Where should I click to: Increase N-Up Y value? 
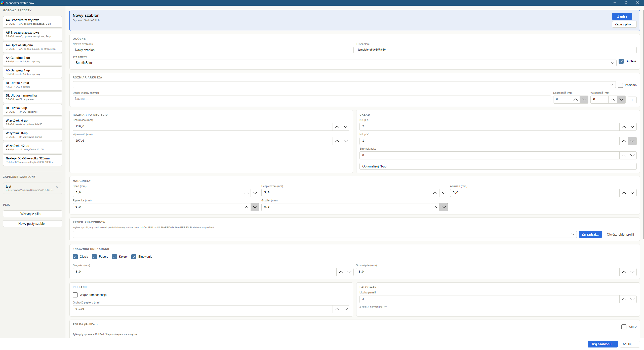624,141
